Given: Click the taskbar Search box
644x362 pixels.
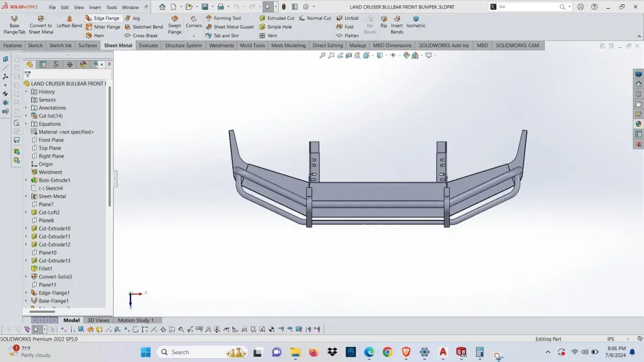Looking at the screenshot, I should (x=203, y=352).
